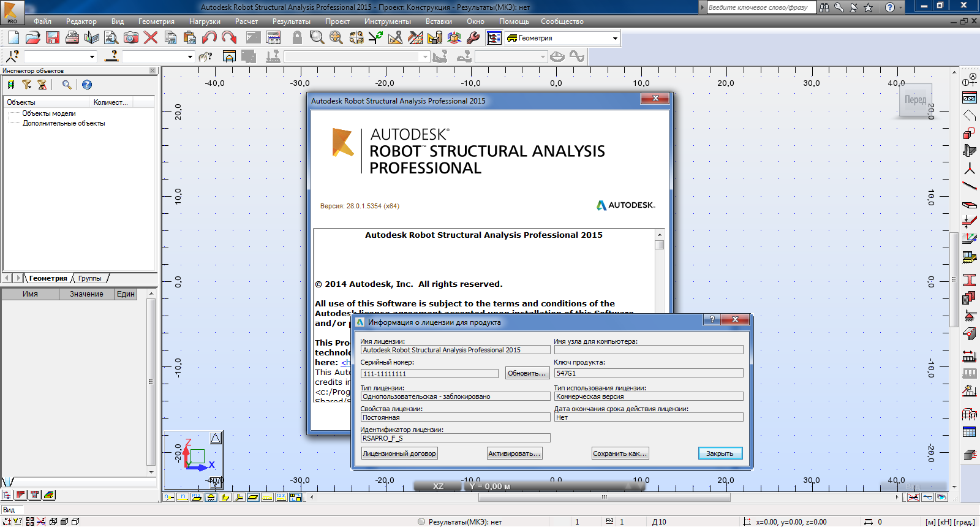
Task: Click the About text vertical scrollbar thumb
Action: pos(659,245)
